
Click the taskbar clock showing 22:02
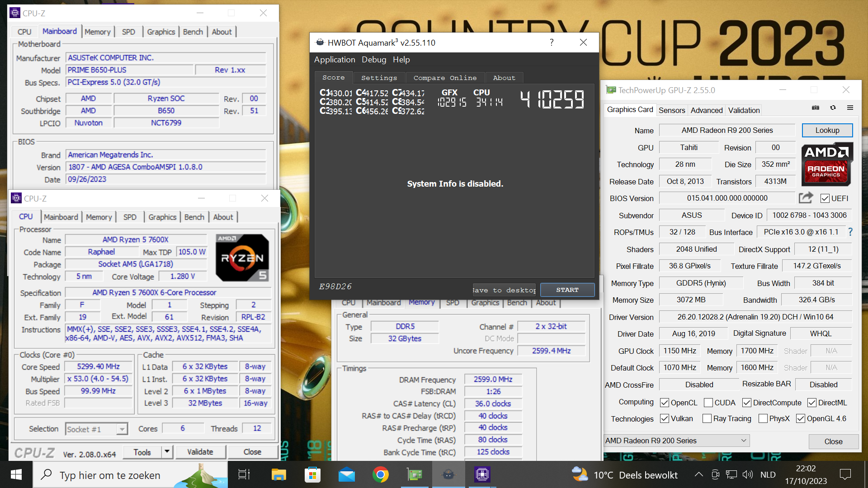click(806, 474)
